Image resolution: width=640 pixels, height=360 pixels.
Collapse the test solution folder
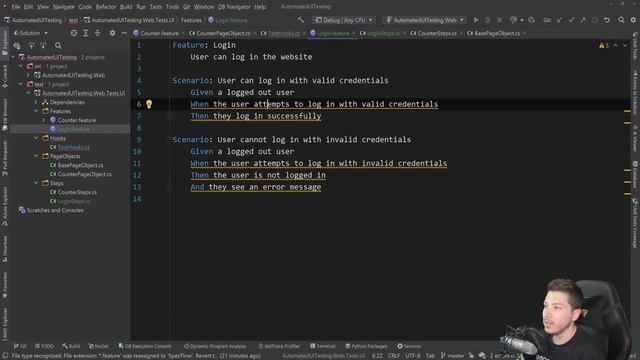coord(21,84)
